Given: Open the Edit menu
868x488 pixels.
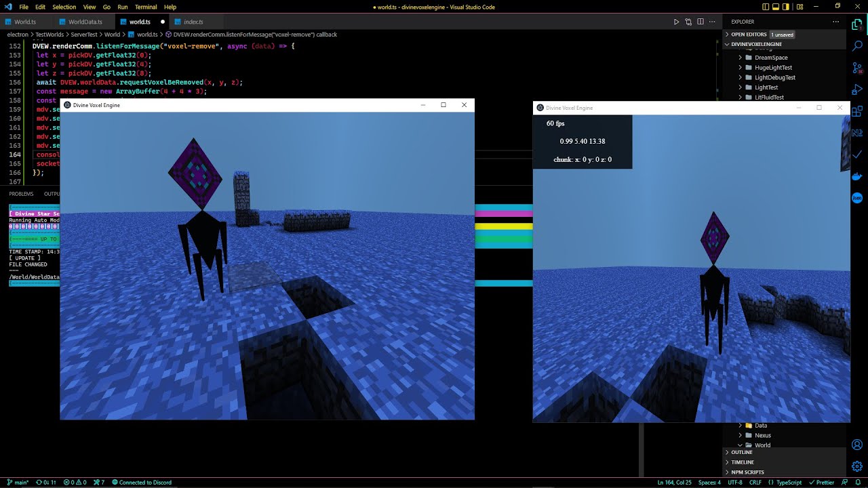Looking at the screenshot, I should [x=40, y=7].
